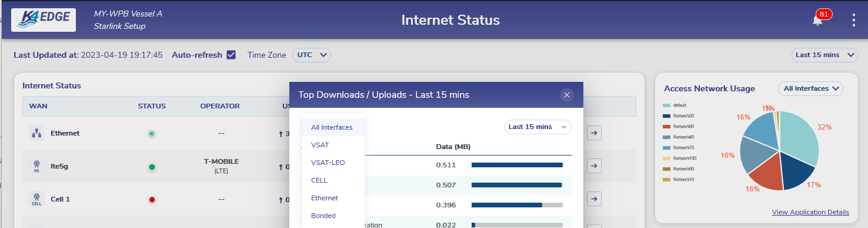
Task: Close the Top Downloads / Uploads dialog
Action: point(566,95)
